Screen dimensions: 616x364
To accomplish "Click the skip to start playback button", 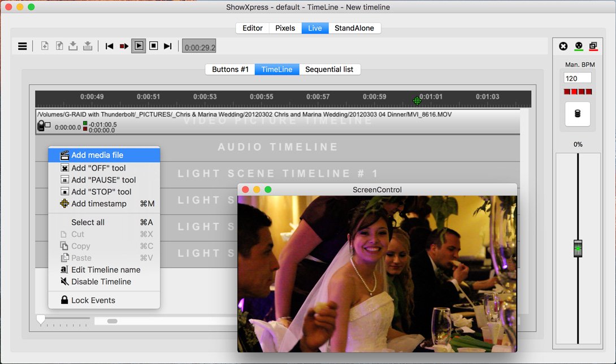I will coord(110,46).
